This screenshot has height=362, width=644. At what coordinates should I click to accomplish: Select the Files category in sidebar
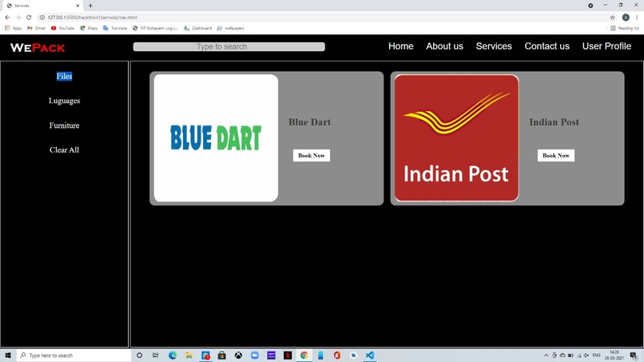click(x=64, y=76)
